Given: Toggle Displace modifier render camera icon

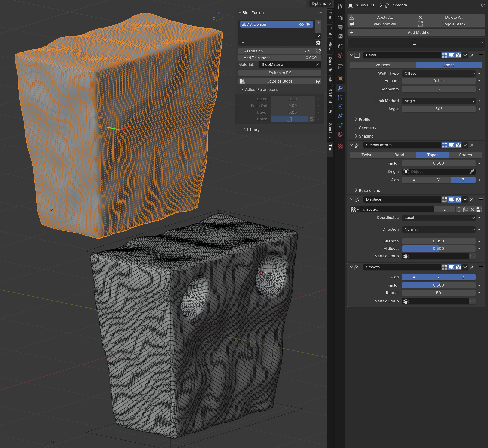Looking at the screenshot, I should coord(458,199).
